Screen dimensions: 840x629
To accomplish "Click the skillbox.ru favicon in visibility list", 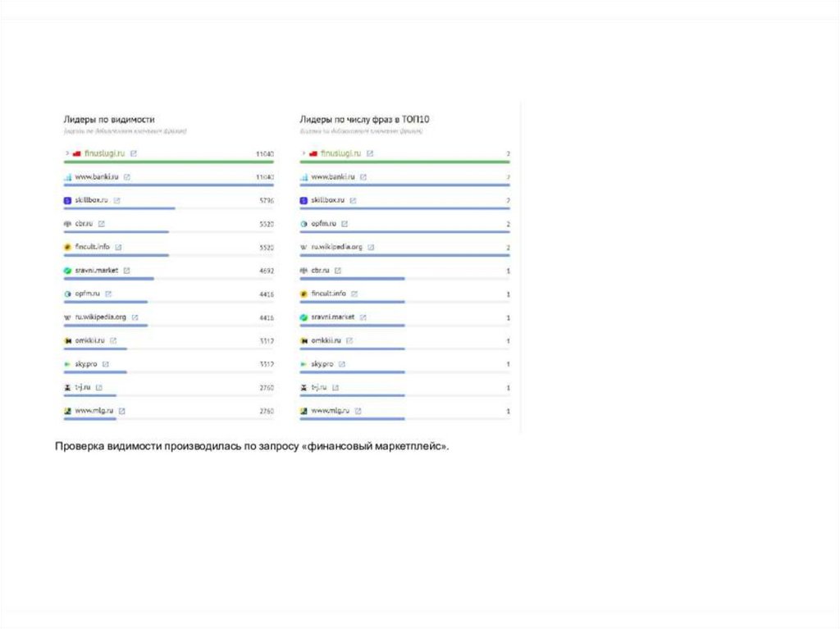I will click(67, 200).
